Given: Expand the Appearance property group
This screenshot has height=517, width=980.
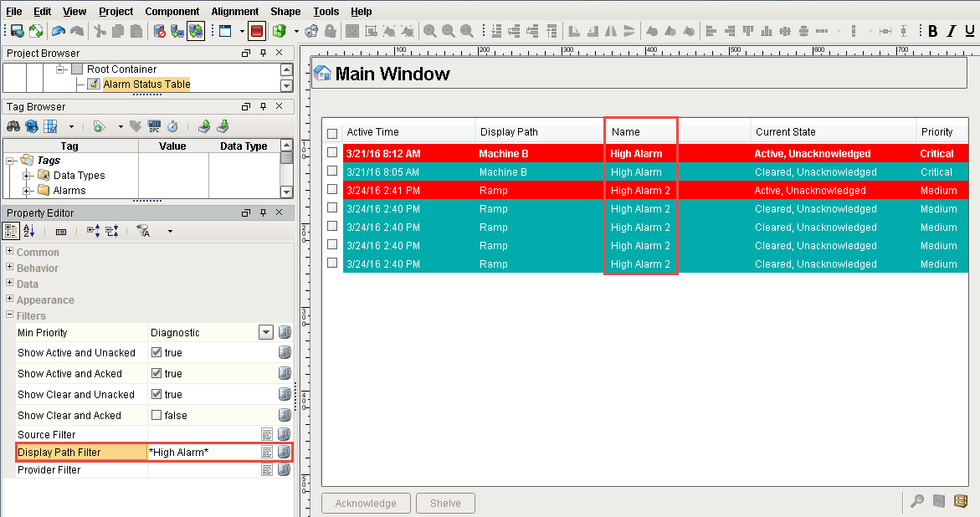Looking at the screenshot, I should (x=10, y=300).
